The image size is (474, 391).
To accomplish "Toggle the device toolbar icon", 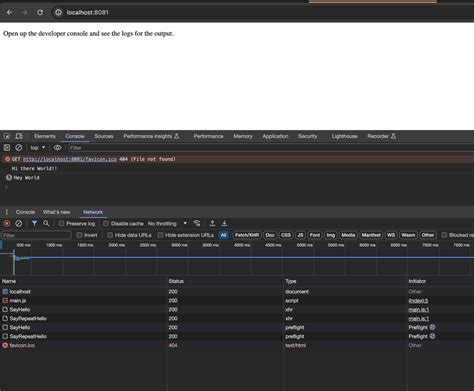I will coord(19,136).
